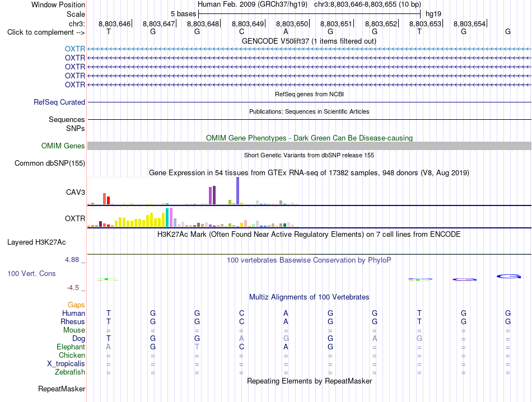The width and height of the screenshot is (532, 402).
Task: Select the Zebrafish species row label
Action: pos(70,372)
